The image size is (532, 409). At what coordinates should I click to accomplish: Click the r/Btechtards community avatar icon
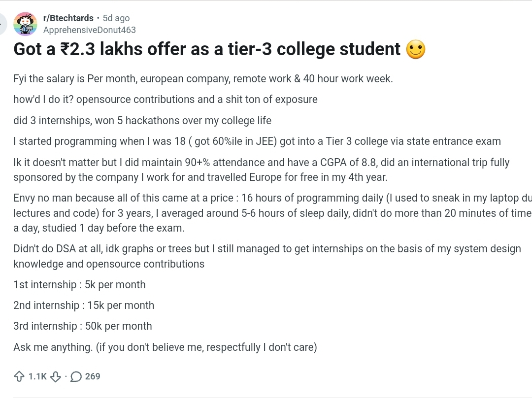pos(25,24)
